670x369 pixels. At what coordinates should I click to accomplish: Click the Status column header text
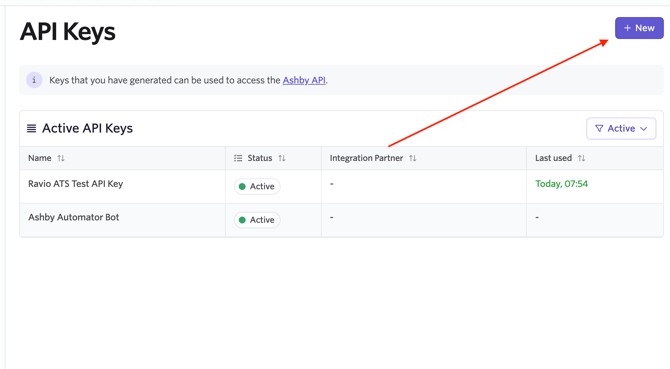coord(260,158)
